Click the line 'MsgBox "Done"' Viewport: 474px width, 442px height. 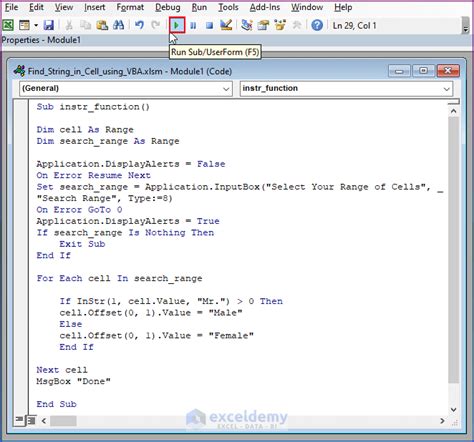coord(73,382)
